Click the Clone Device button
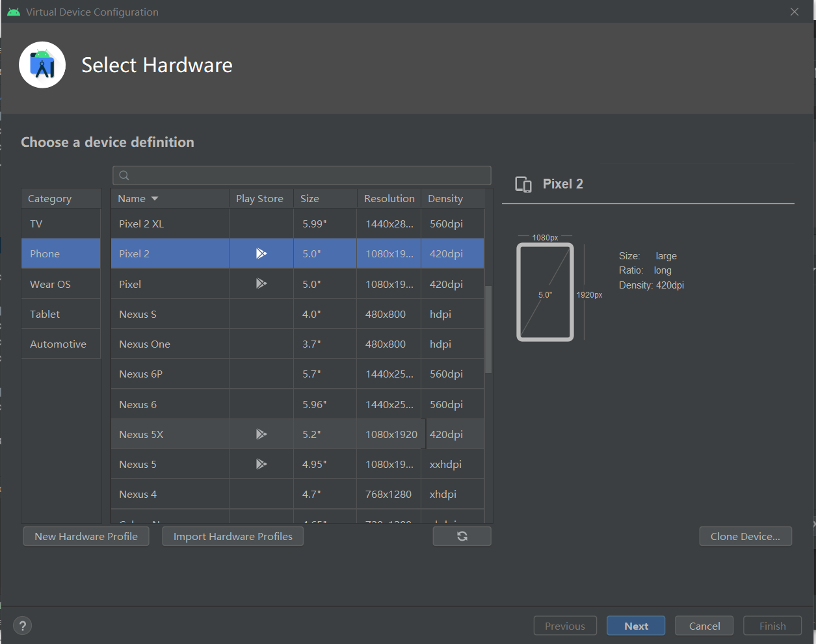Image resolution: width=816 pixels, height=644 pixels. click(x=745, y=536)
